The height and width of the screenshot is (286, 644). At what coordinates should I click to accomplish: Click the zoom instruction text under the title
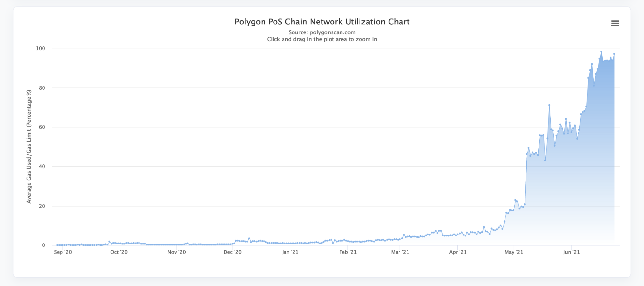point(322,39)
